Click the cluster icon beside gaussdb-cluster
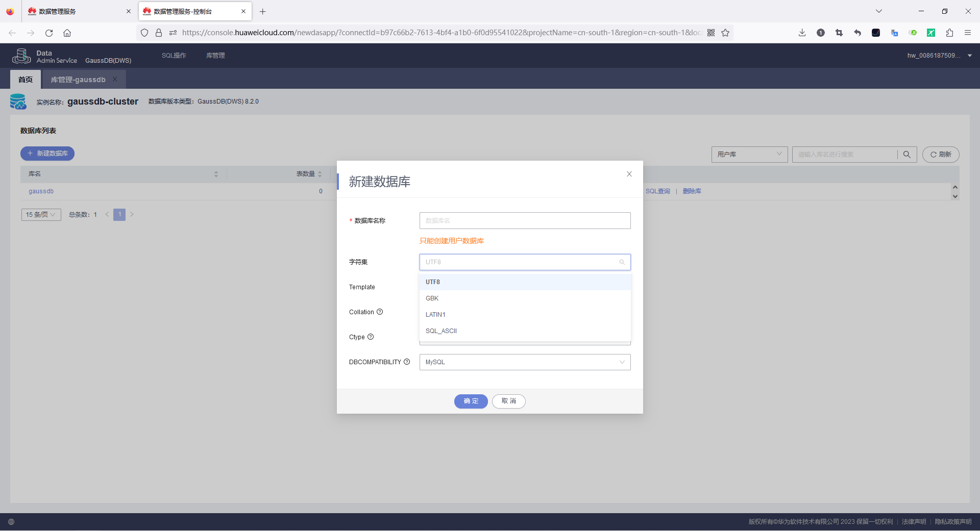Screen dimensions: 980x531 (x=18, y=102)
